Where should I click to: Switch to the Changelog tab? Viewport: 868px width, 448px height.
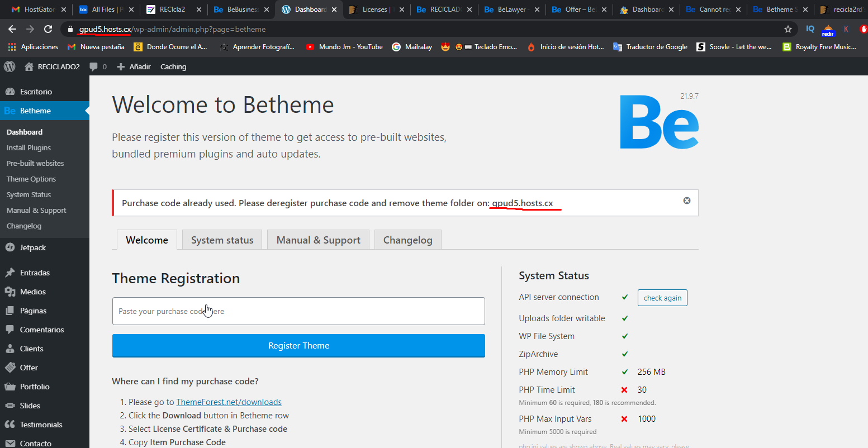tap(408, 240)
